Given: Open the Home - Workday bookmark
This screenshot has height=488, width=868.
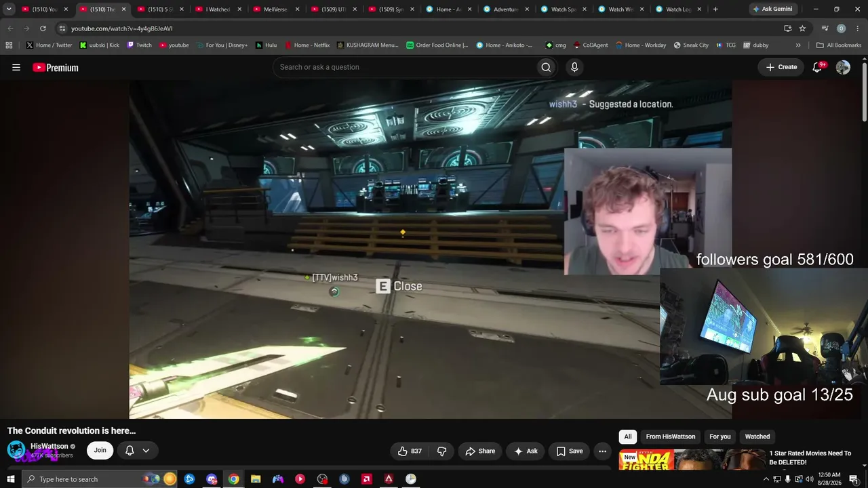Looking at the screenshot, I should [x=641, y=45].
